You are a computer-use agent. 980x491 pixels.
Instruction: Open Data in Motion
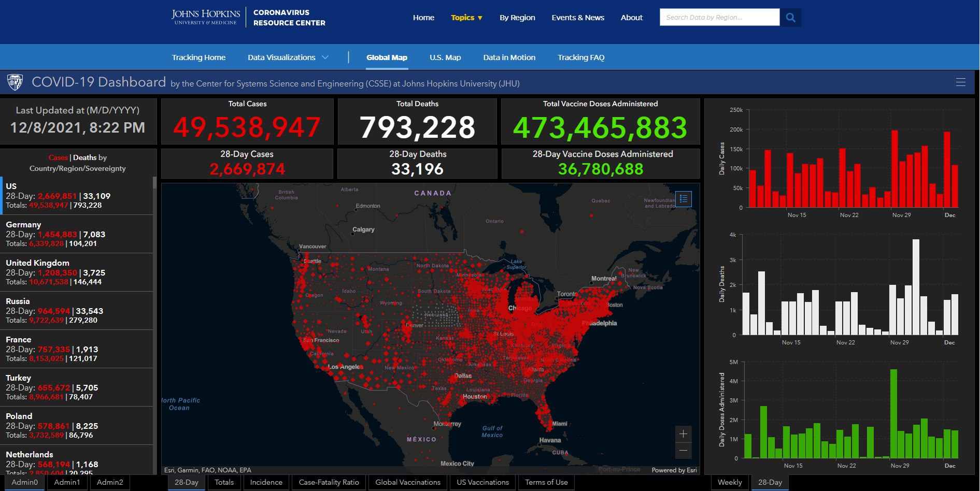(509, 57)
